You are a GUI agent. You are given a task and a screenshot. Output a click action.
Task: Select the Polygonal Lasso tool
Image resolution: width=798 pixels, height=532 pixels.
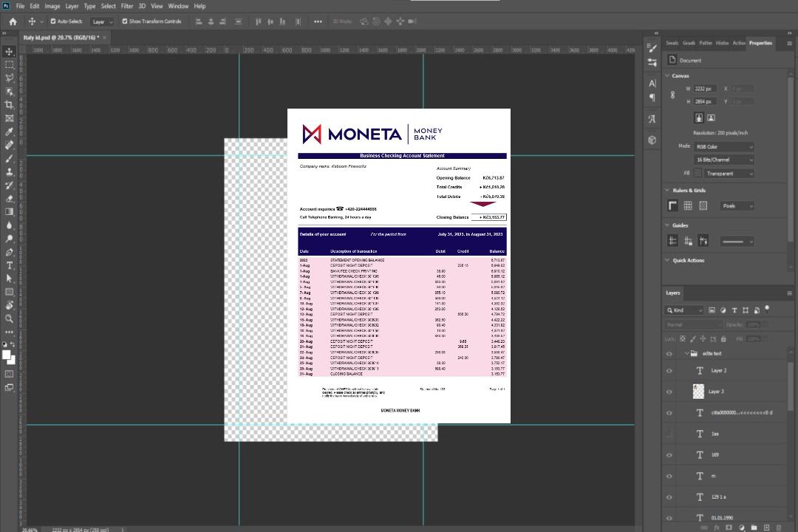pos(9,78)
